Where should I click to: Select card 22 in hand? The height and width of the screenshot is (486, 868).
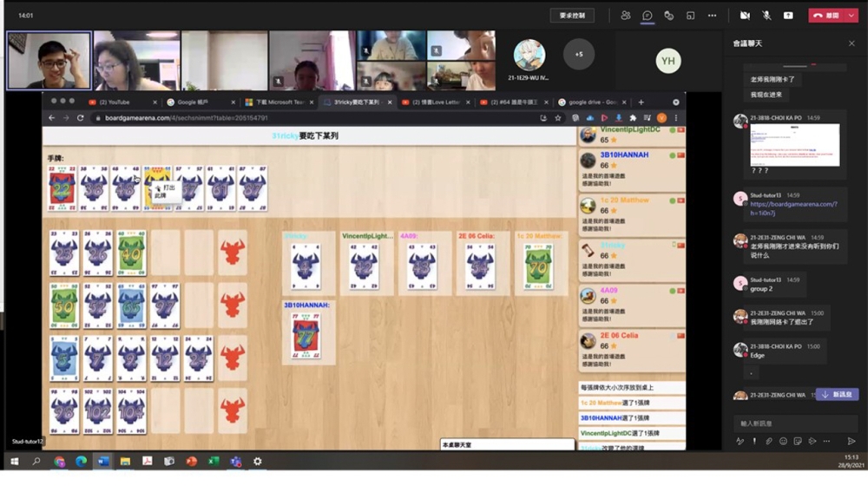[x=62, y=188]
